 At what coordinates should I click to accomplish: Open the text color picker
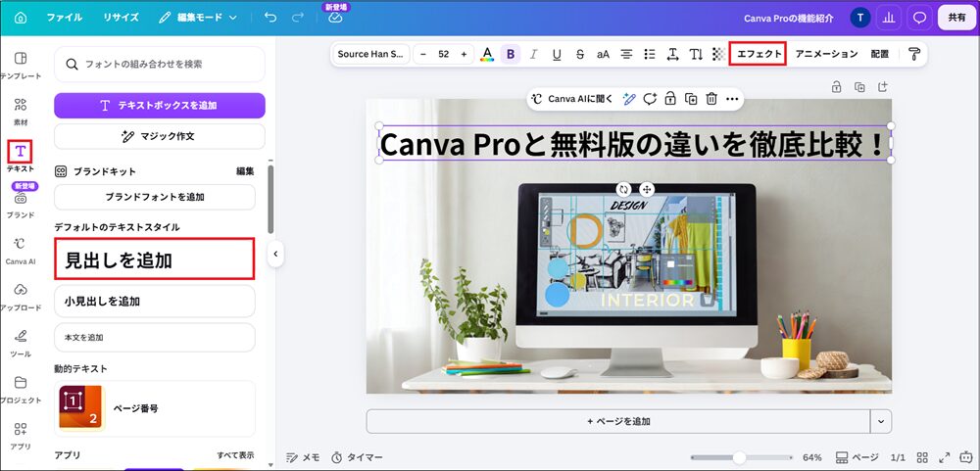point(487,55)
